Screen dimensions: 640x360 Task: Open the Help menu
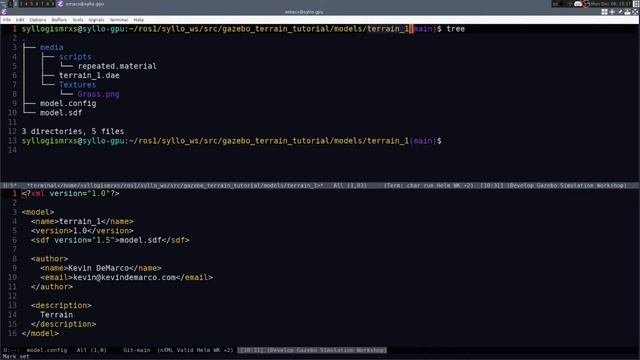pos(139,20)
